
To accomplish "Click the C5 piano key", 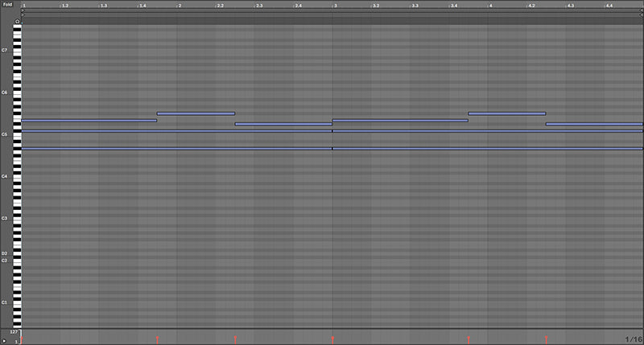I will pos(17,134).
